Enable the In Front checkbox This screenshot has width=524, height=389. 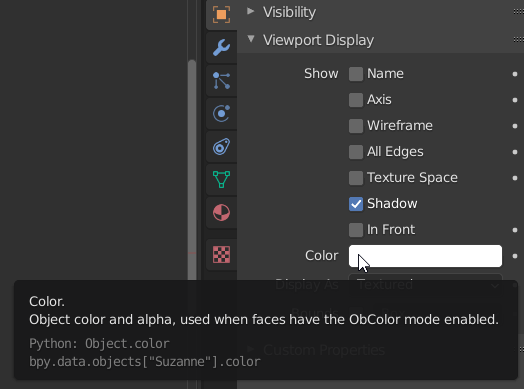[356, 230]
